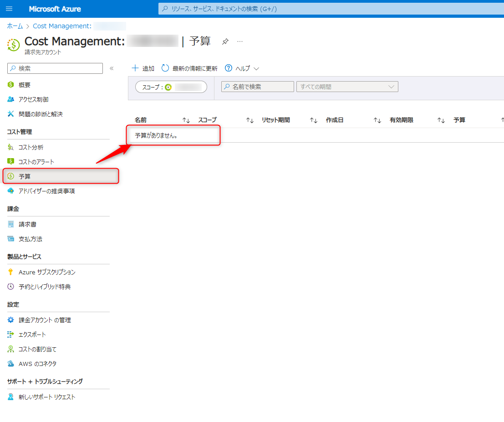Sort by 名前 column arrows
The image size is (504, 422).
[186, 120]
